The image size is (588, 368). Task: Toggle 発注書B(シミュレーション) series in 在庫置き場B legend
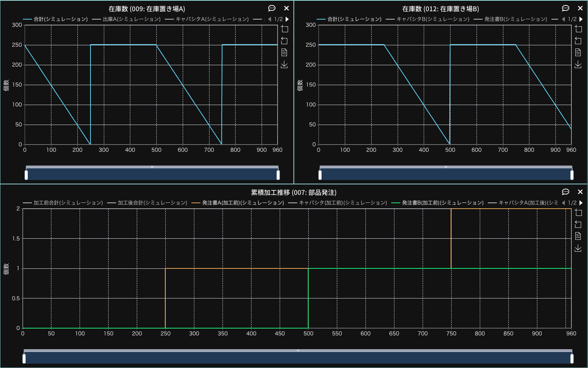pos(511,19)
